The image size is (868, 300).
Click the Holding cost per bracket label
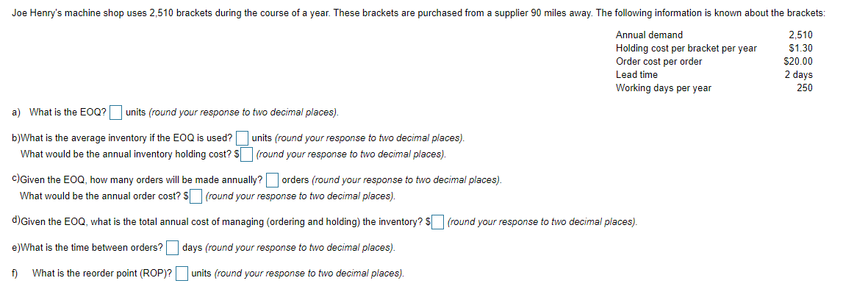tap(686, 48)
